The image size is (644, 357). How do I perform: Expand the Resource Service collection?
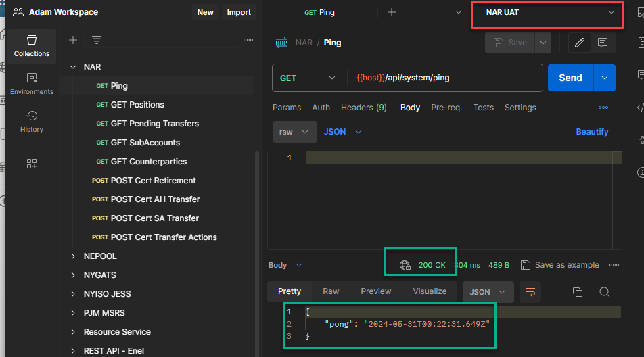(x=73, y=331)
